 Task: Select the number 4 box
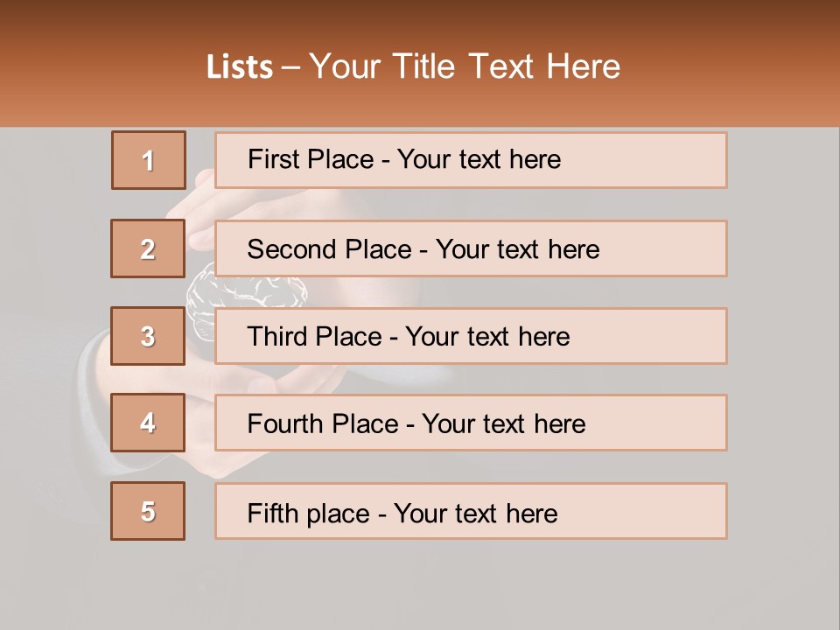pyautogui.click(x=149, y=423)
